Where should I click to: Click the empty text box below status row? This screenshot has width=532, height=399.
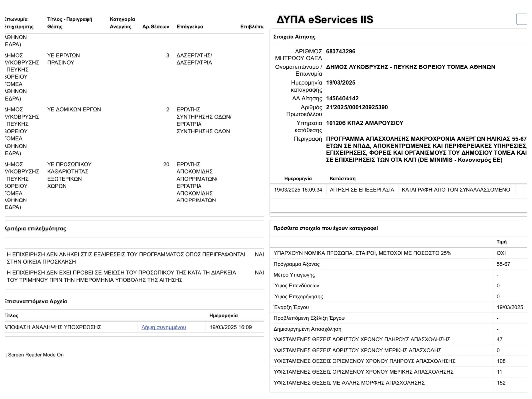pos(399,206)
